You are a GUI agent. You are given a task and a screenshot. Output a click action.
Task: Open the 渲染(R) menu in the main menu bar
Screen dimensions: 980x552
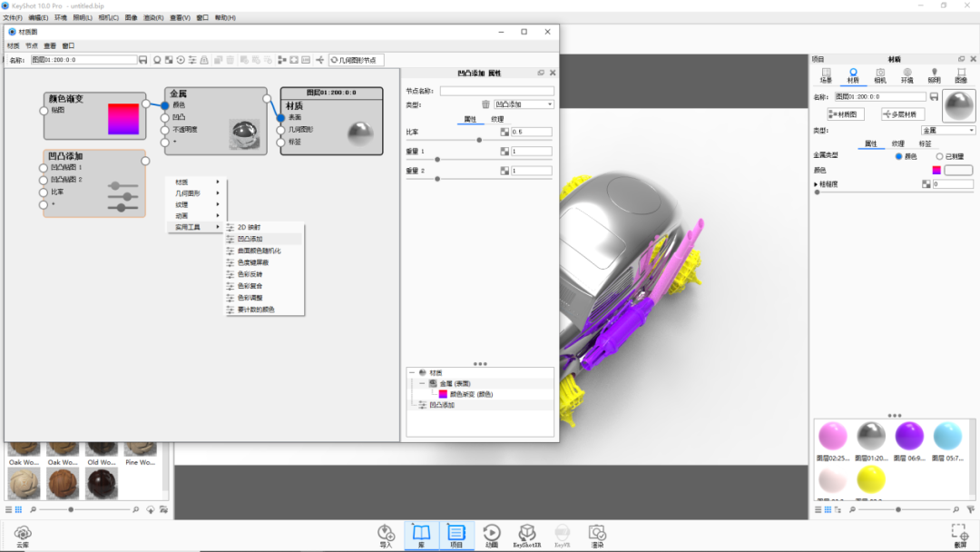153,17
